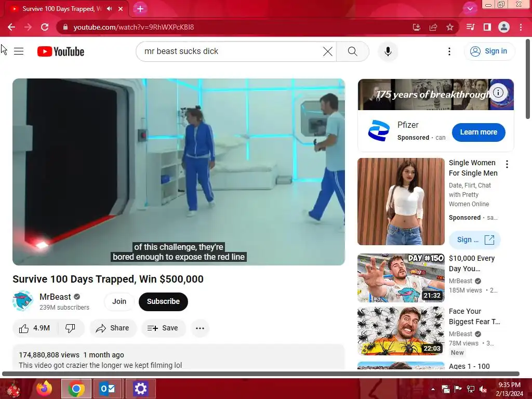
Task: Toggle the Chrome side panel
Action: pyautogui.click(x=487, y=27)
